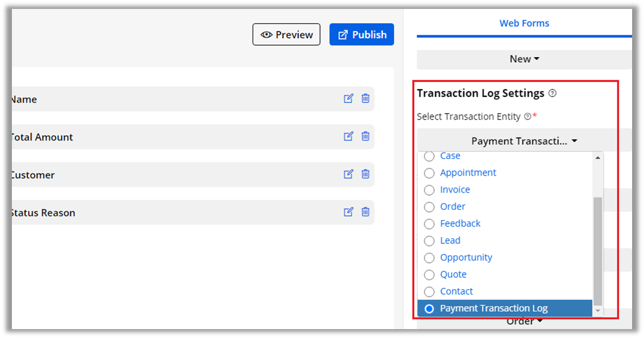Viewport: 644px width, 338px height.
Task: Publish the form
Action: (362, 35)
